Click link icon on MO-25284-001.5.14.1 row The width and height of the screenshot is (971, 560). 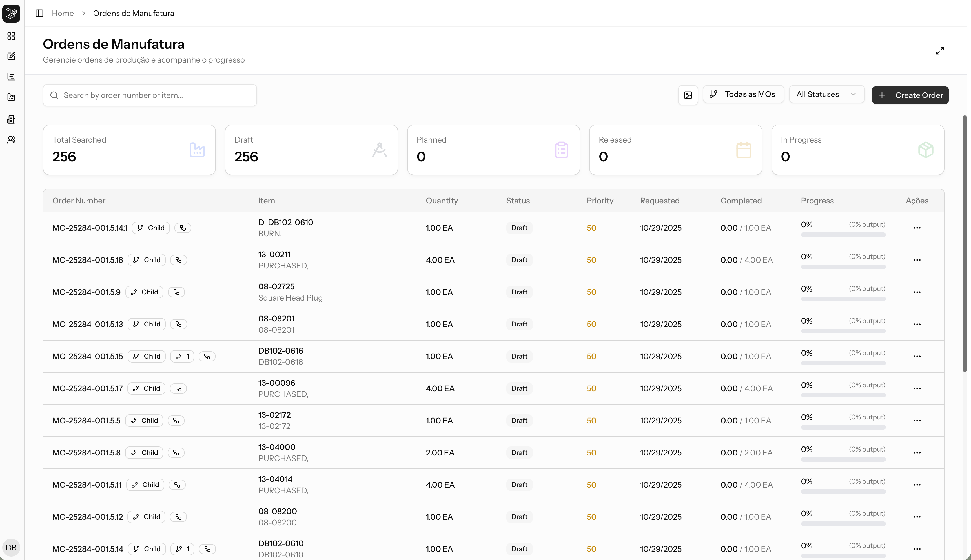click(183, 228)
